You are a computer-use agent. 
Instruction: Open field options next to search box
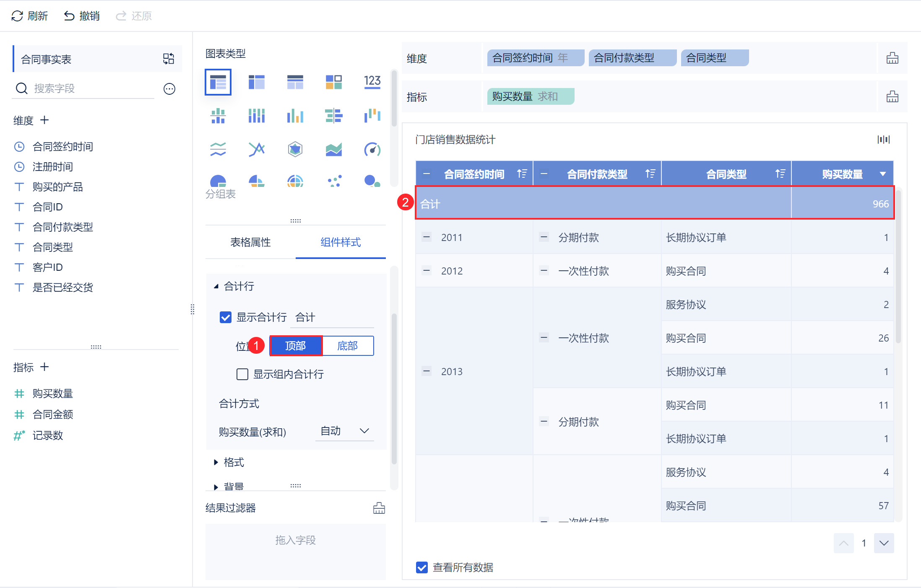(x=169, y=89)
